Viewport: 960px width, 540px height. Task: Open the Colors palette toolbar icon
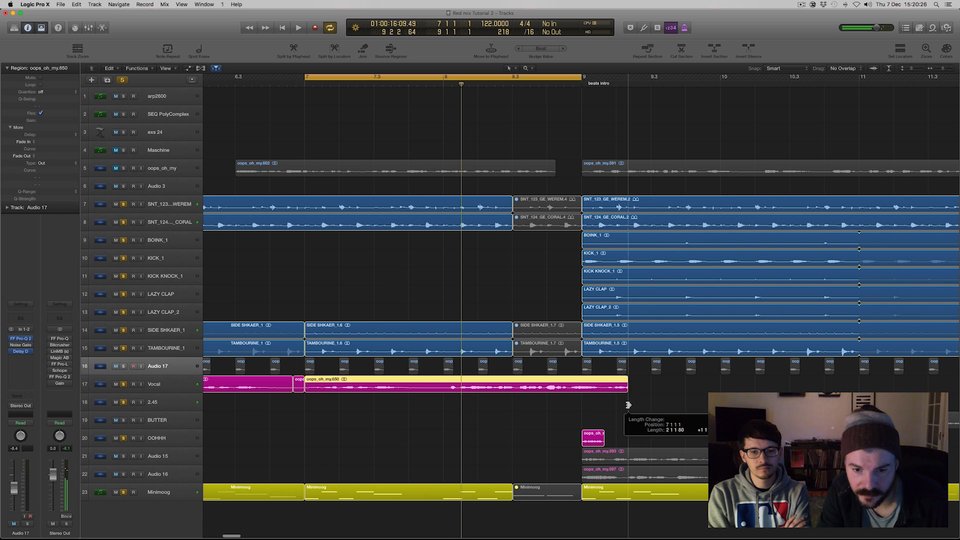coord(946,50)
